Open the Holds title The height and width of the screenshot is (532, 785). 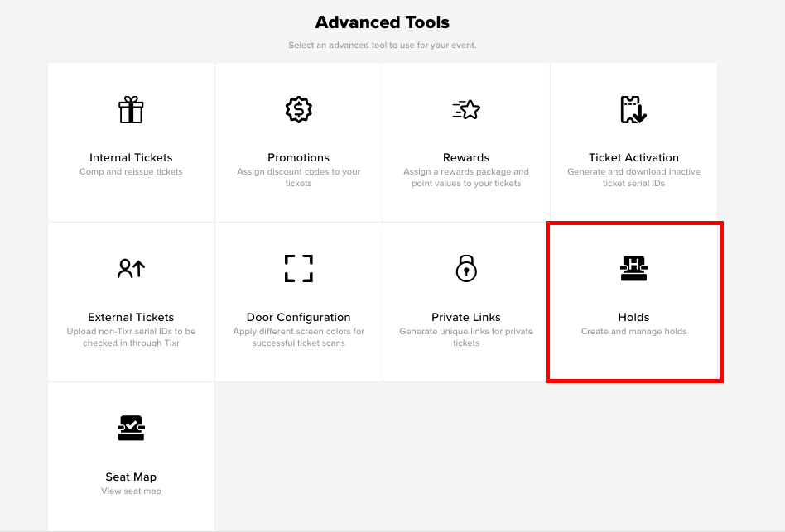(633, 317)
